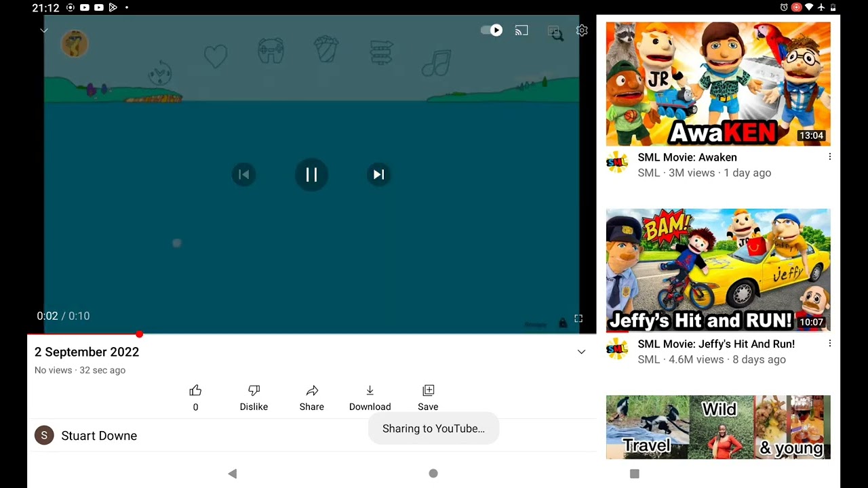Viewport: 868px width, 488px height.
Task: Skip to the previous video
Action: 244,175
